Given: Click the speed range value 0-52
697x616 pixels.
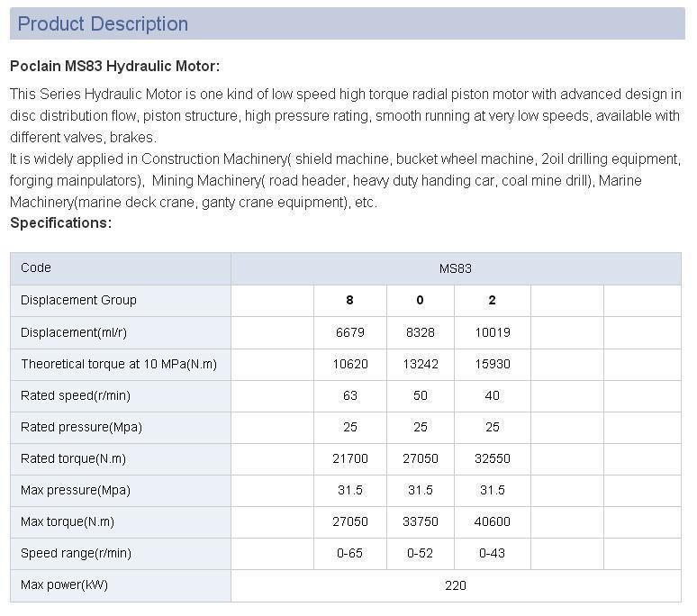Looking at the screenshot, I should point(420,553).
